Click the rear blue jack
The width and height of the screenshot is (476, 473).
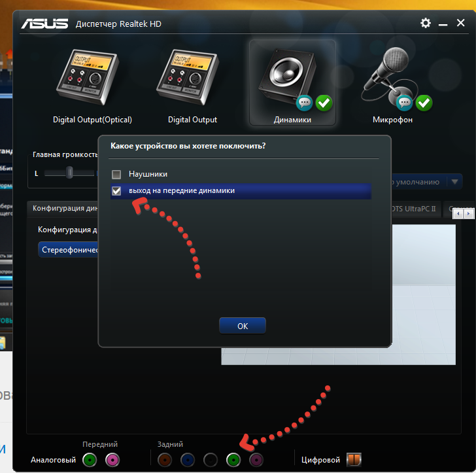(188, 460)
